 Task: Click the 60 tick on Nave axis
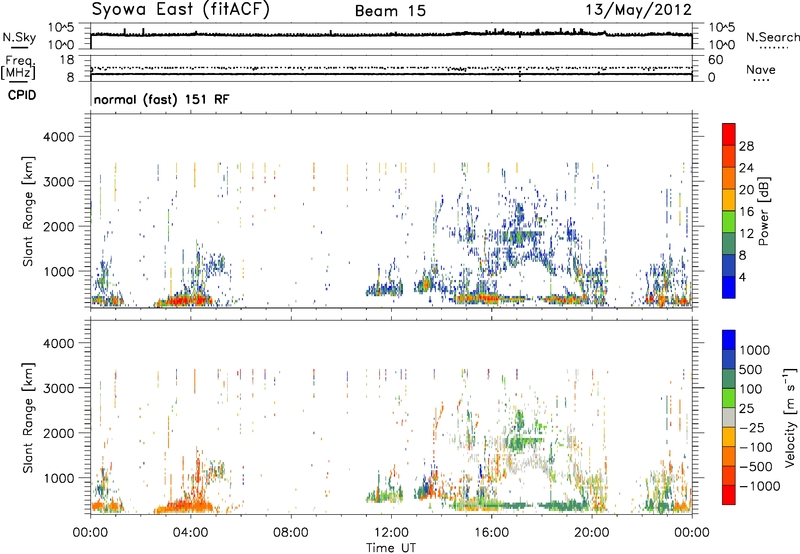pyautogui.click(x=716, y=60)
